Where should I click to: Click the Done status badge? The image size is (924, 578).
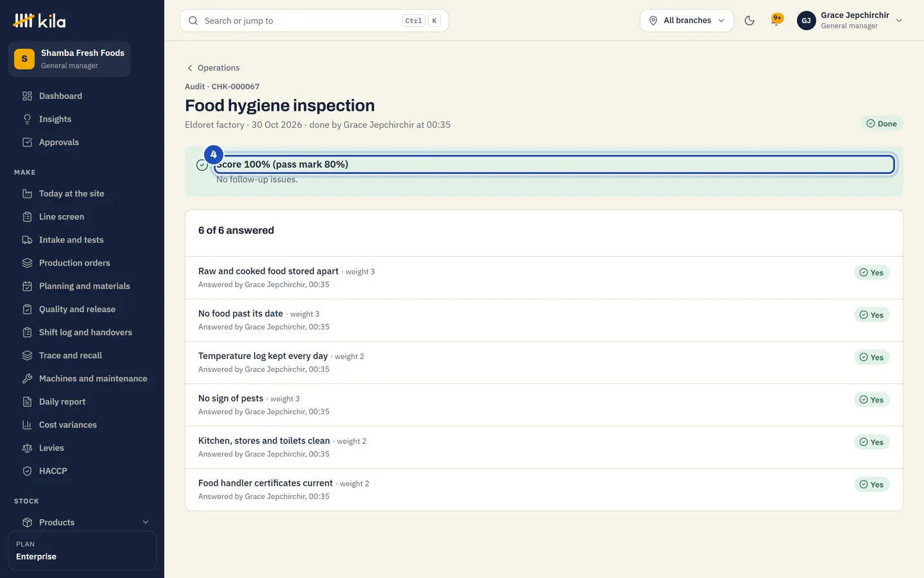882,124
